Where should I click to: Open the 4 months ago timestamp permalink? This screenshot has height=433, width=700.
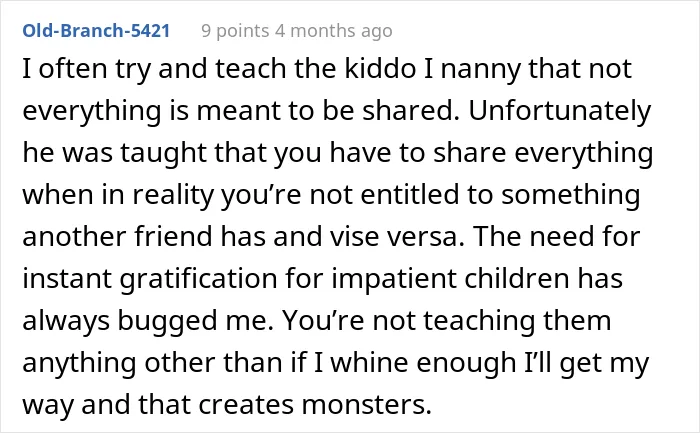pyautogui.click(x=333, y=31)
